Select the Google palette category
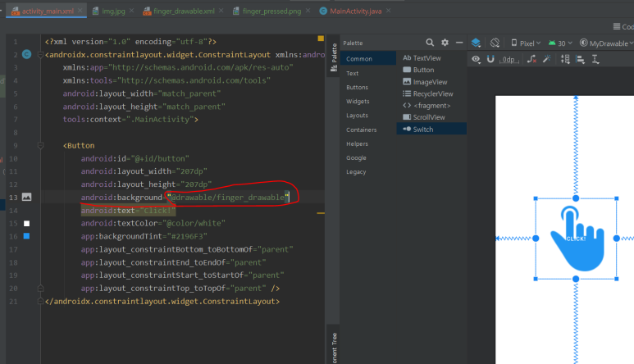The height and width of the screenshot is (364, 634). coord(356,158)
